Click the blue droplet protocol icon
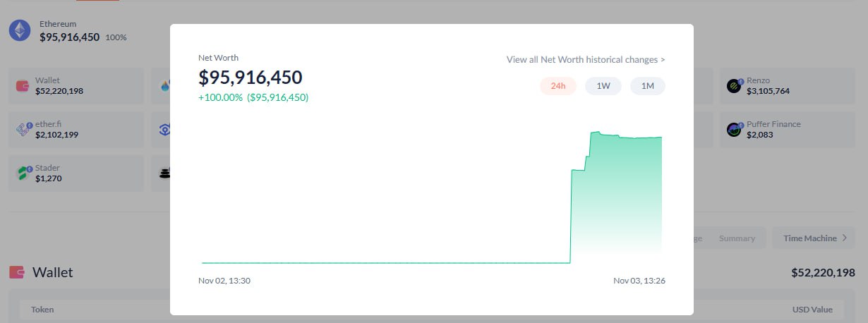This screenshot has height=323, width=868. [x=165, y=86]
